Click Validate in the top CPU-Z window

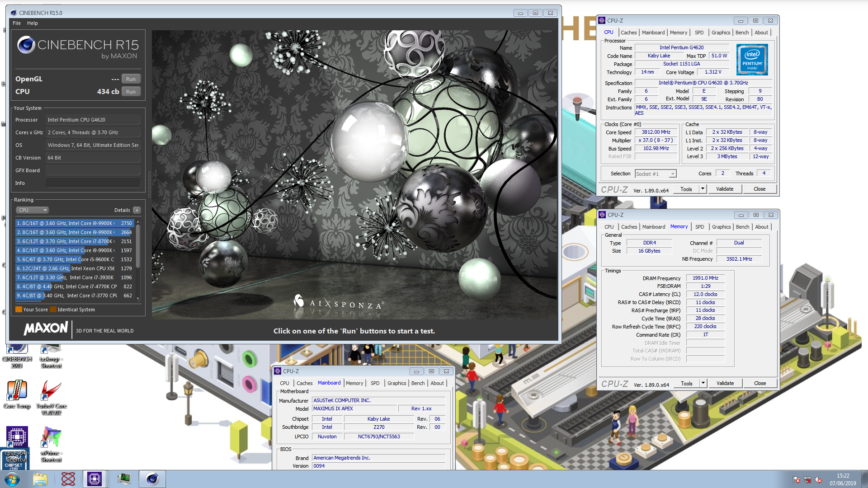(x=725, y=189)
